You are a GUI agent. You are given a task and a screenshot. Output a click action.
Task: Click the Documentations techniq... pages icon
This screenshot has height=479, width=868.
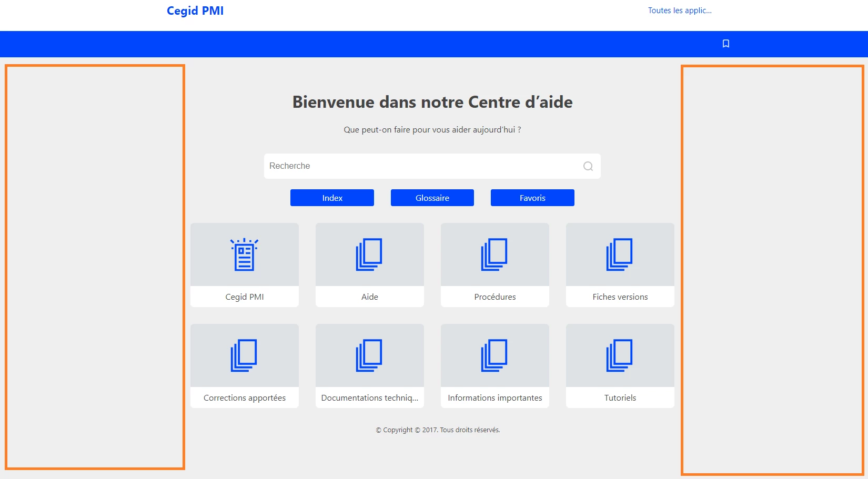click(x=369, y=355)
